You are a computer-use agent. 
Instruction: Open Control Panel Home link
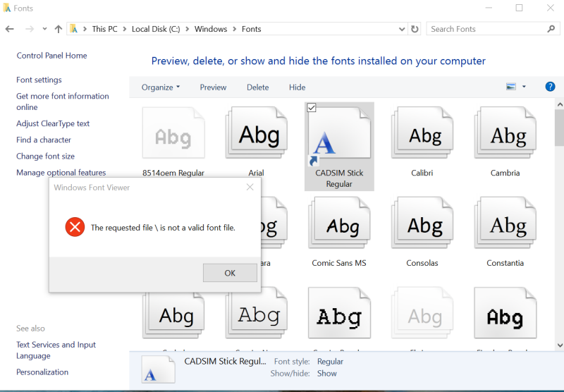click(x=51, y=56)
